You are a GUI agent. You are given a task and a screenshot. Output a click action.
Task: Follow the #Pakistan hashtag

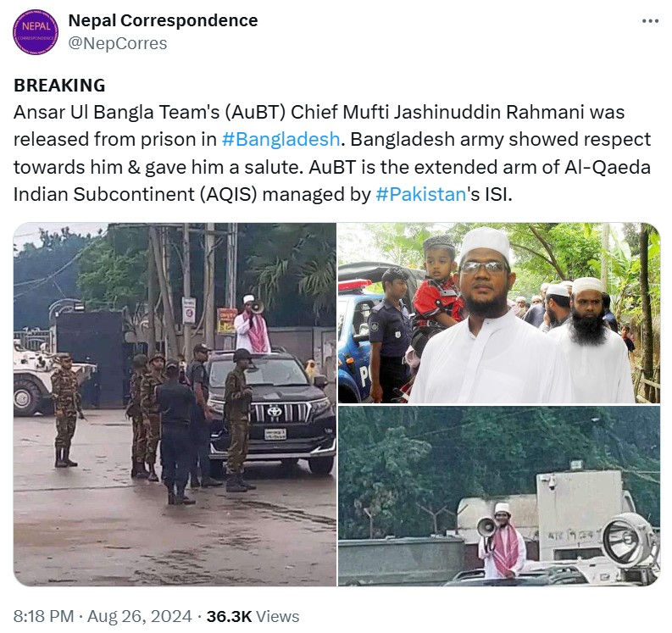[420, 194]
